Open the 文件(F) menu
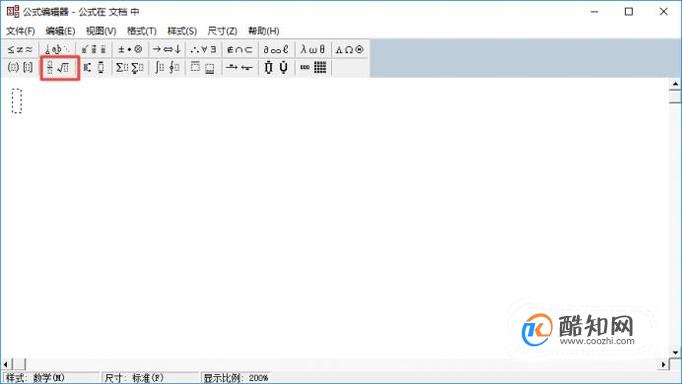 (20, 31)
